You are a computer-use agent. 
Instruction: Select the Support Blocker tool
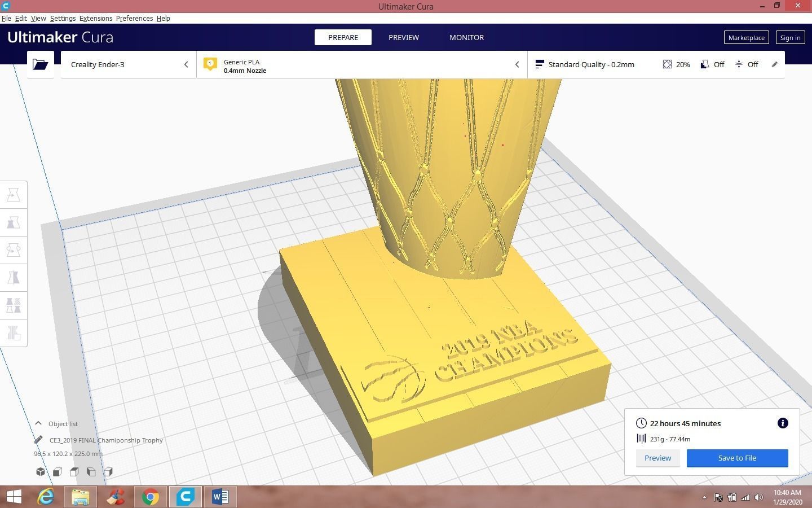point(14,333)
